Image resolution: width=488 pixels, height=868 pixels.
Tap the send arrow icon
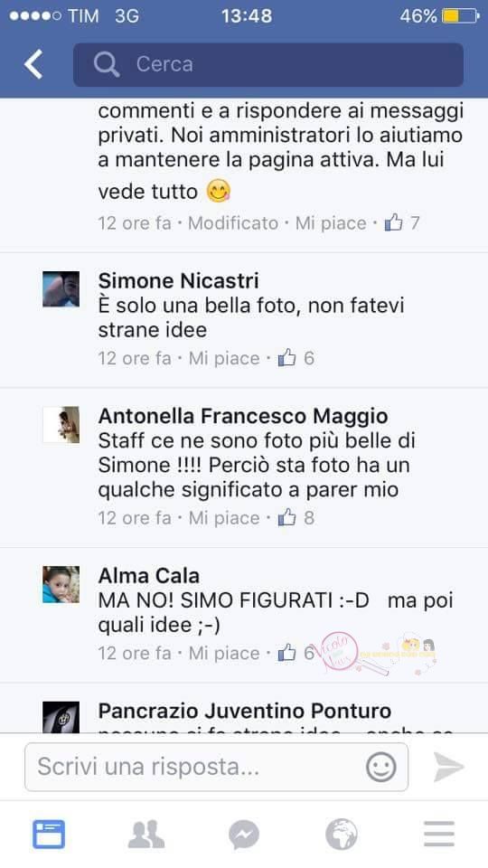pos(448,768)
